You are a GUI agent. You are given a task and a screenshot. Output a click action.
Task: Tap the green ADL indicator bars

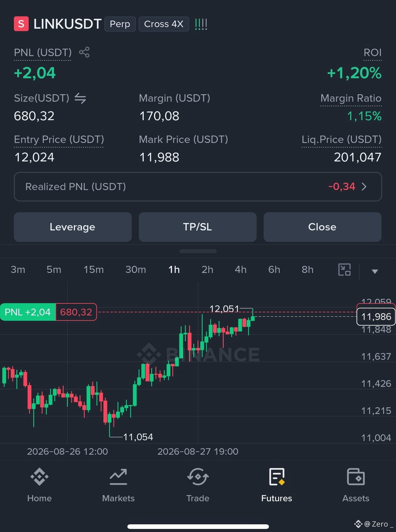[201, 24]
